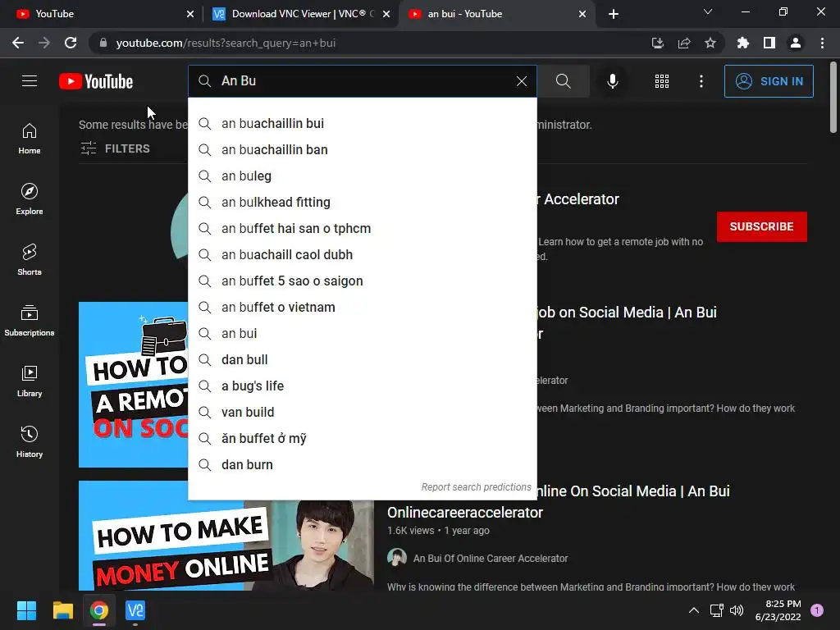Toggle Chrome side panel
This screenshot has width=840, height=630.
tap(769, 43)
